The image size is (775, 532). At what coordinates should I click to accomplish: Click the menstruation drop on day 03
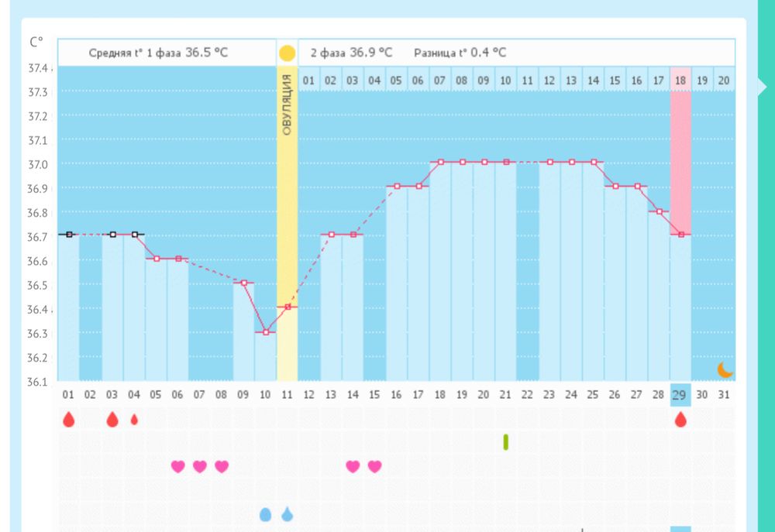112,420
